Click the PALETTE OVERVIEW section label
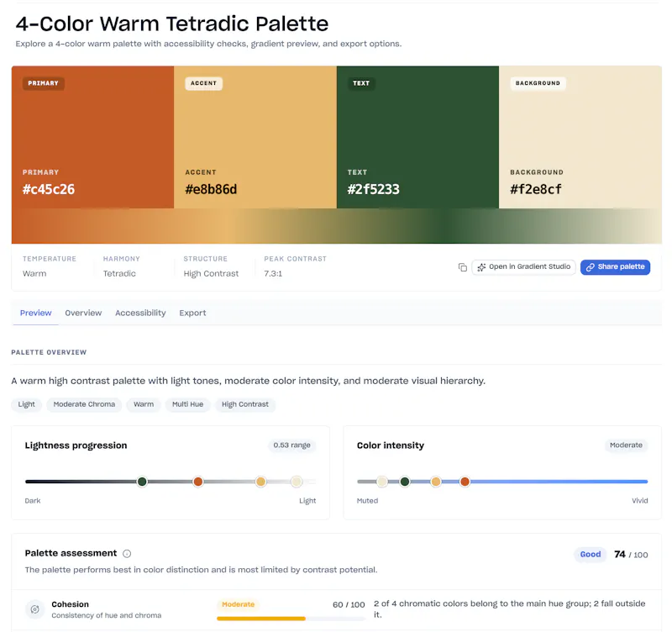The height and width of the screenshot is (632, 672). [x=49, y=352]
